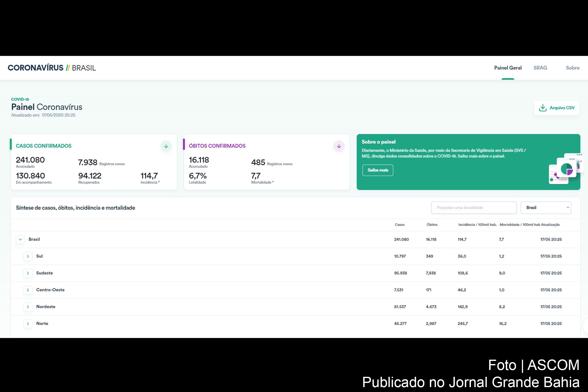Viewport: 588px width, 392px height.
Task: Click the Atualização column header
Action: (x=550, y=225)
